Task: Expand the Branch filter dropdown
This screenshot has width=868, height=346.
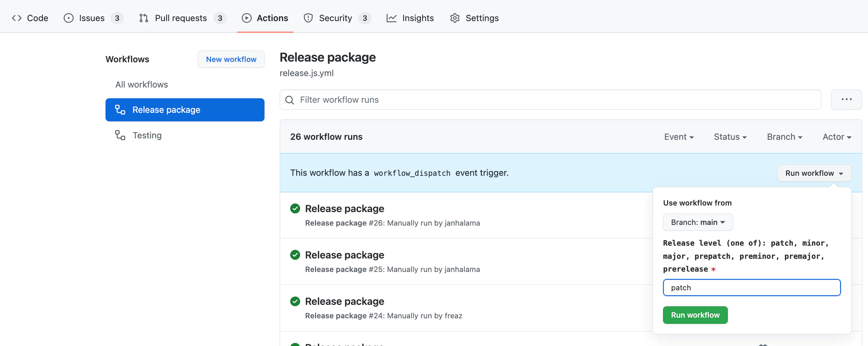Action: [x=785, y=137]
